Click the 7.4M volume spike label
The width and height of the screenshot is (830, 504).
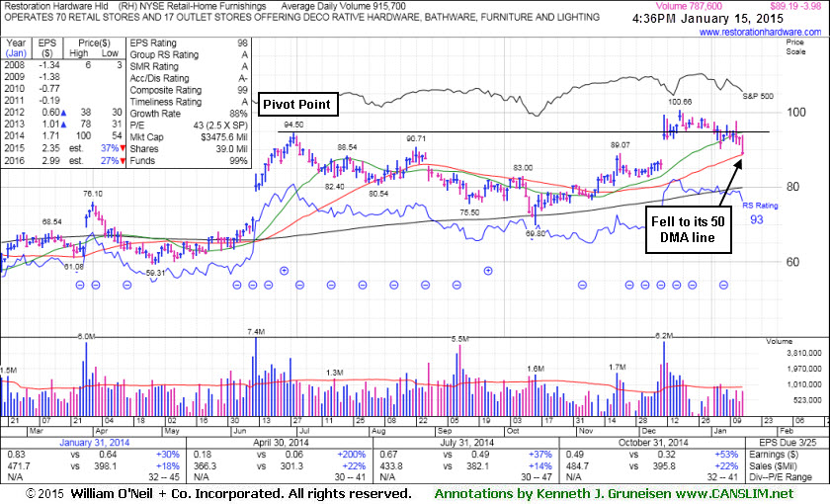click(256, 332)
